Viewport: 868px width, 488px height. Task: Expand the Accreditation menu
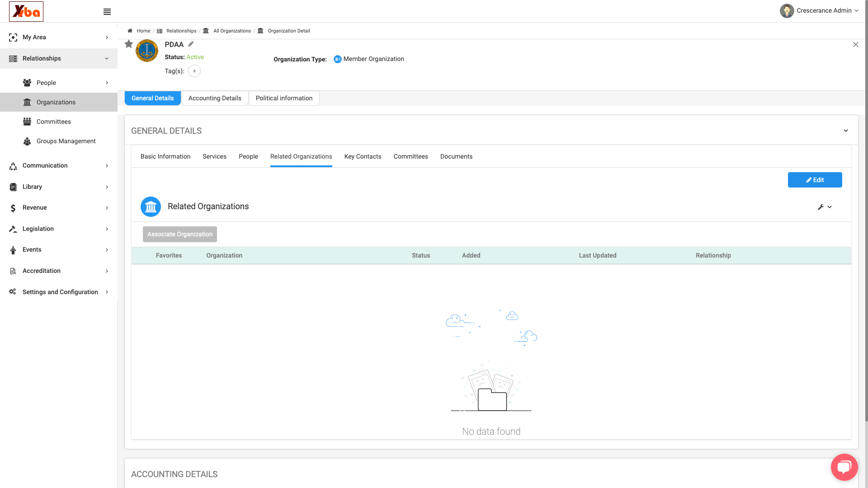tap(59, 271)
